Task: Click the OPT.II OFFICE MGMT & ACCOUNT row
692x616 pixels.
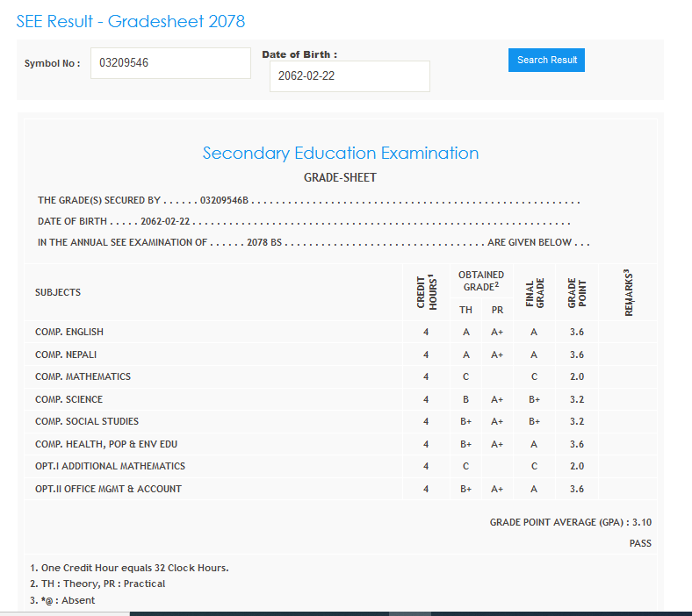Action: (108, 489)
